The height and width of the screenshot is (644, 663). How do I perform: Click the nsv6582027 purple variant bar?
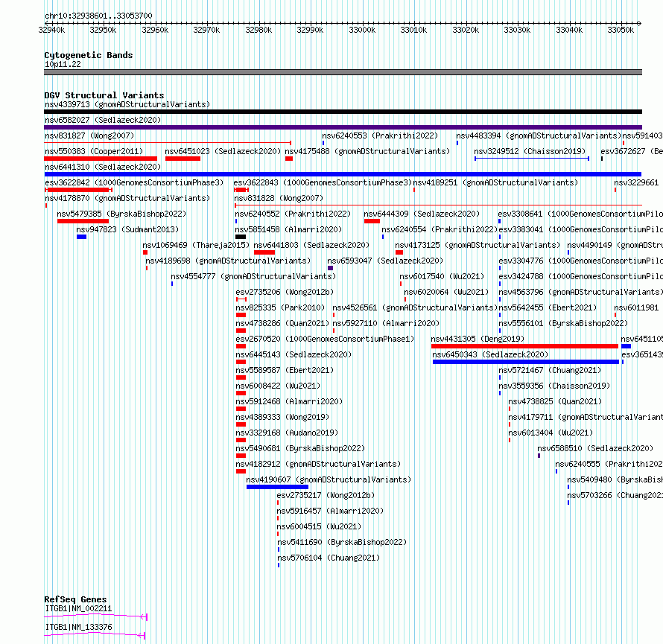pos(343,127)
